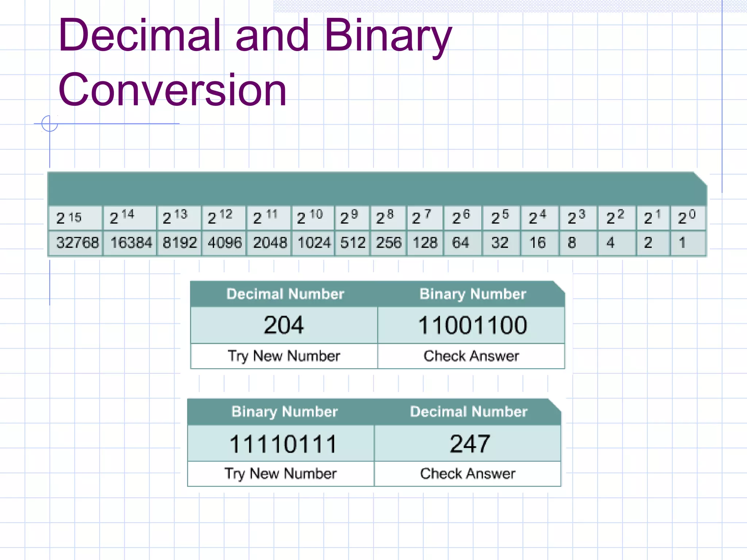Click the 2 to the power 14 cell
This screenshot has height=560, width=747.
(130, 218)
